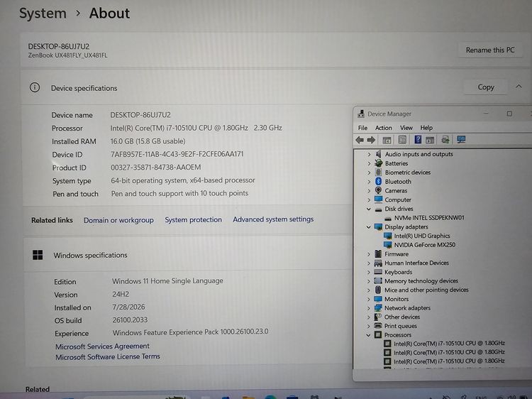
Task: Click the Bluetooth logo icon in device tree
Action: (x=379, y=181)
